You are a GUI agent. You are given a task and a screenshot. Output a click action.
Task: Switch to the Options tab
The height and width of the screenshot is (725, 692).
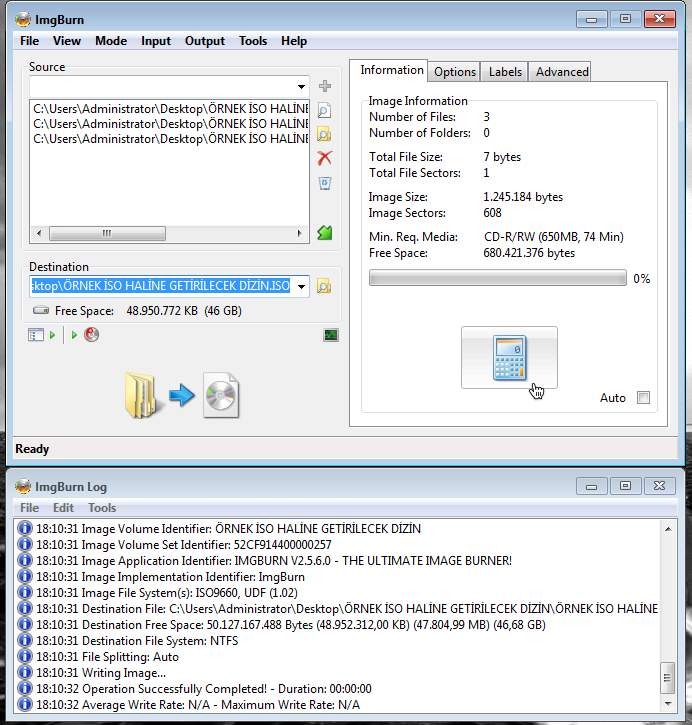point(455,72)
